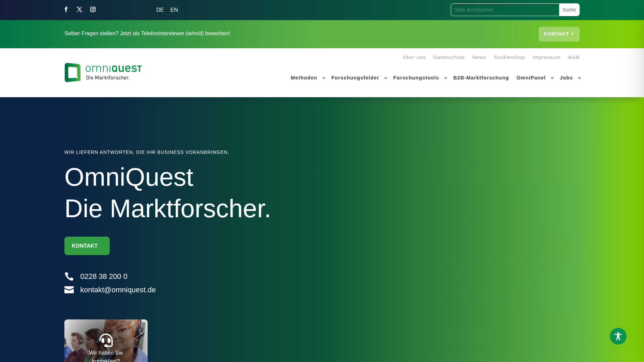
Task: Open the Datenschutz link
Action: tap(449, 57)
